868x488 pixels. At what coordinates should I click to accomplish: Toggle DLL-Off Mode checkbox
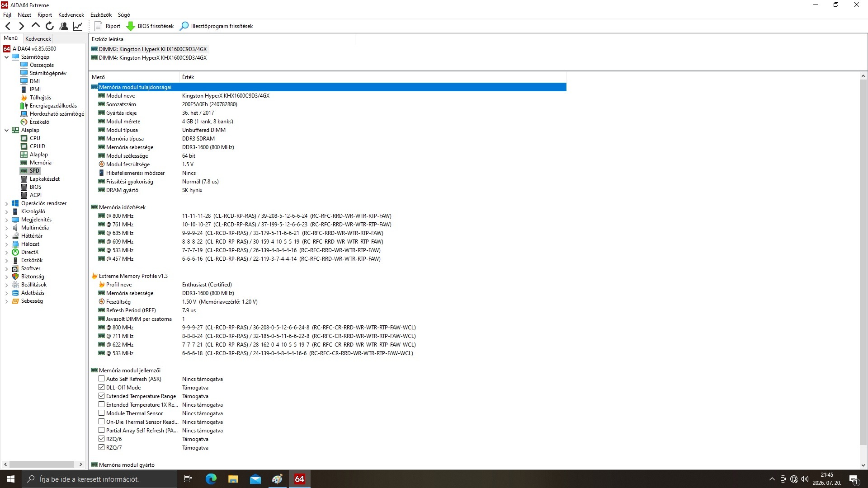click(102, 388)
